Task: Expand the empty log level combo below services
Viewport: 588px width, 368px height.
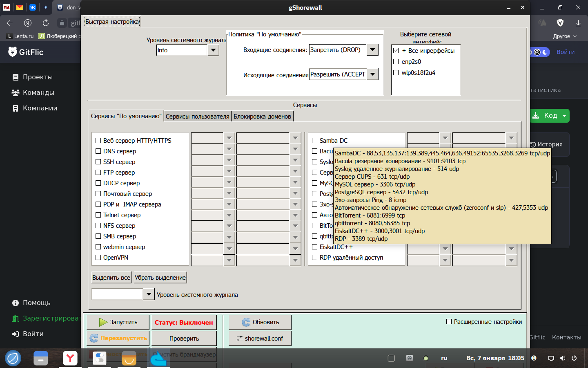Action: tap(149, 294)
